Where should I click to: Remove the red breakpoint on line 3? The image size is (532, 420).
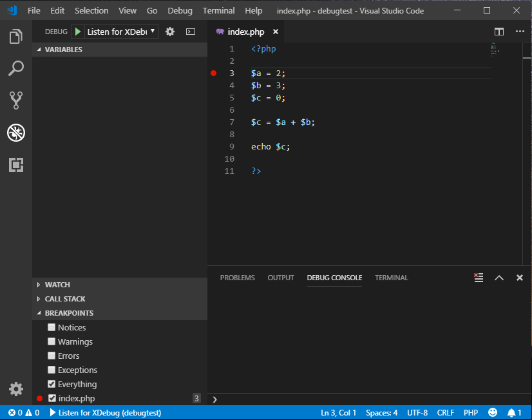tap(214, 73)
